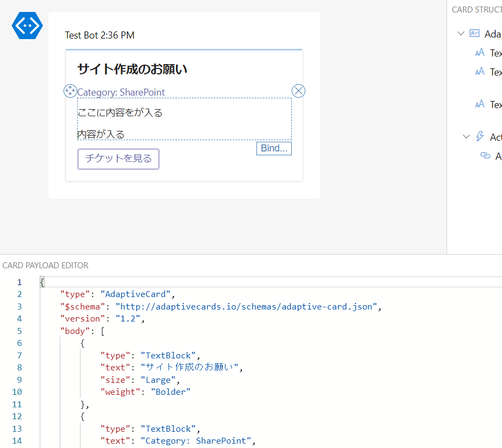
Task: Open the Bind... button
Action: 274,148
